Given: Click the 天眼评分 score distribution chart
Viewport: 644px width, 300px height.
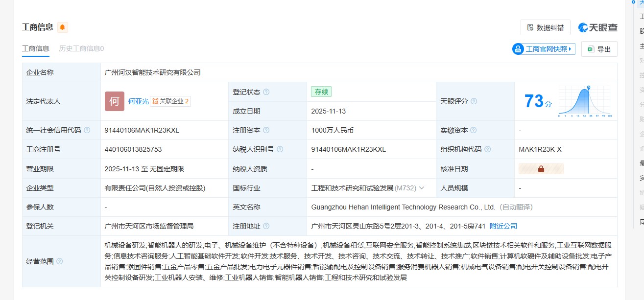Looking at the screenshot, I should coord(585,101).
